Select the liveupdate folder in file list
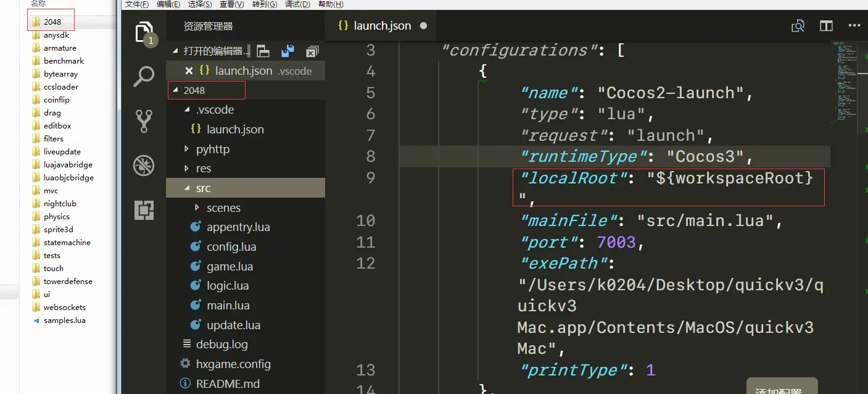The width and height of the screenshot is (868, 394). [x=62, y=152]
